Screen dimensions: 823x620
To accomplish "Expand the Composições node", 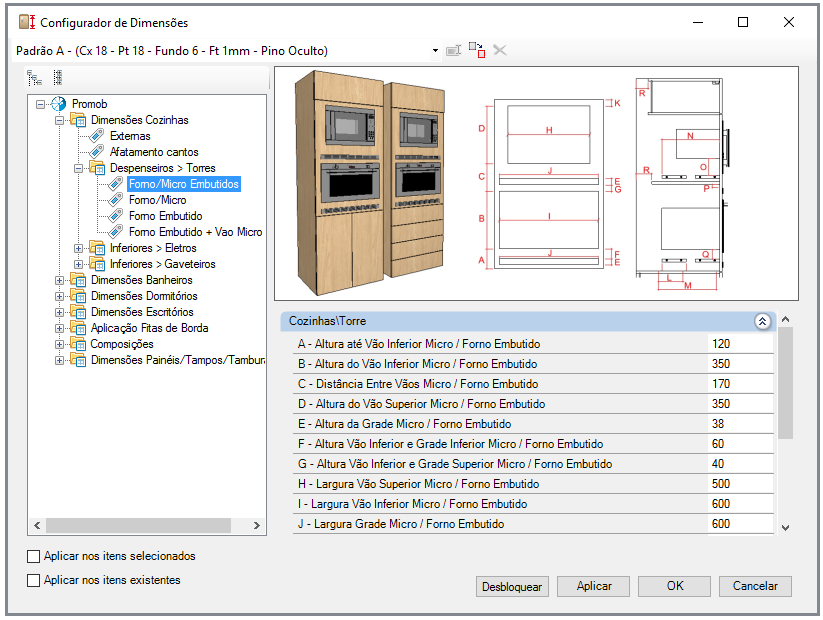I will pos(59,344).
